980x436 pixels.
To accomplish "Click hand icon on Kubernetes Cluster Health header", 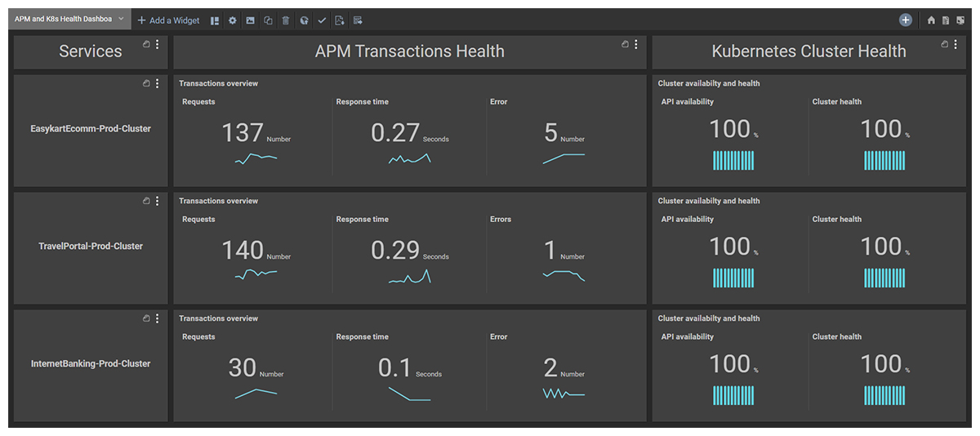I will point(945,44).
